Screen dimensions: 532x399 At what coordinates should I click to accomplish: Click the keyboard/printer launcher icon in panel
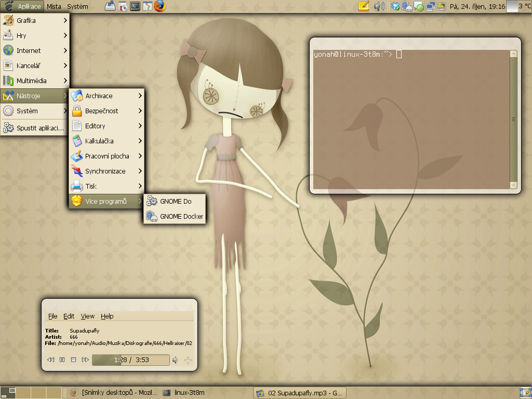coord(110,6)
